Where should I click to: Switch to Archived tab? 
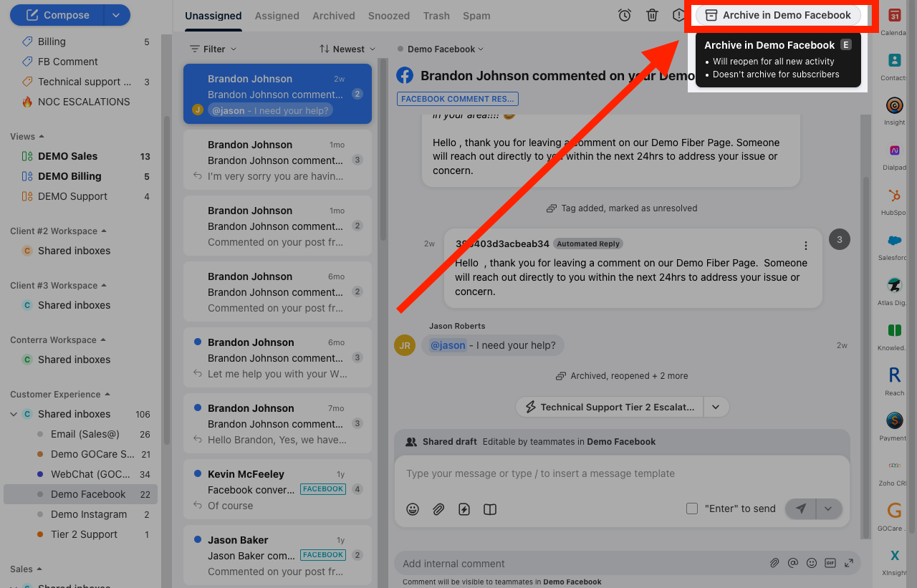pos(333,16)
